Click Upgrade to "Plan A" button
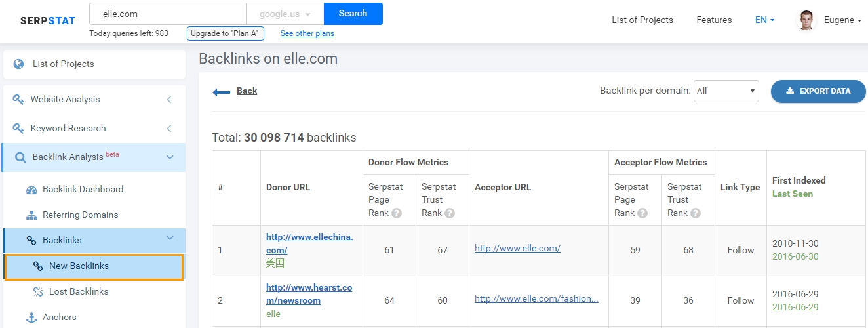 click(x=226, y=33)
